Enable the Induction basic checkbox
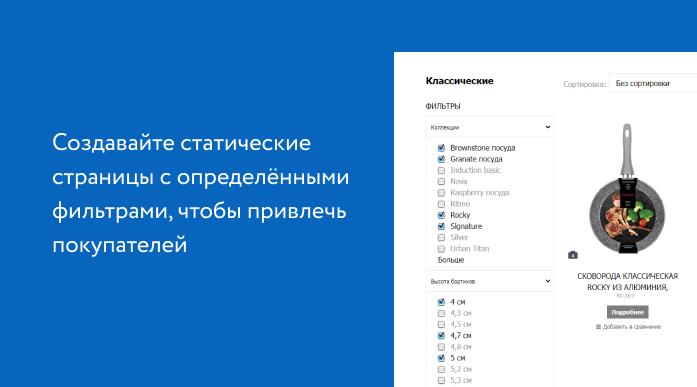The image size is (697, 387). [441, 170]
